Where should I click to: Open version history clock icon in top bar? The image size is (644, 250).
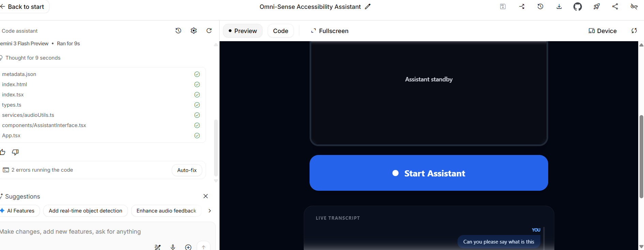540,6
